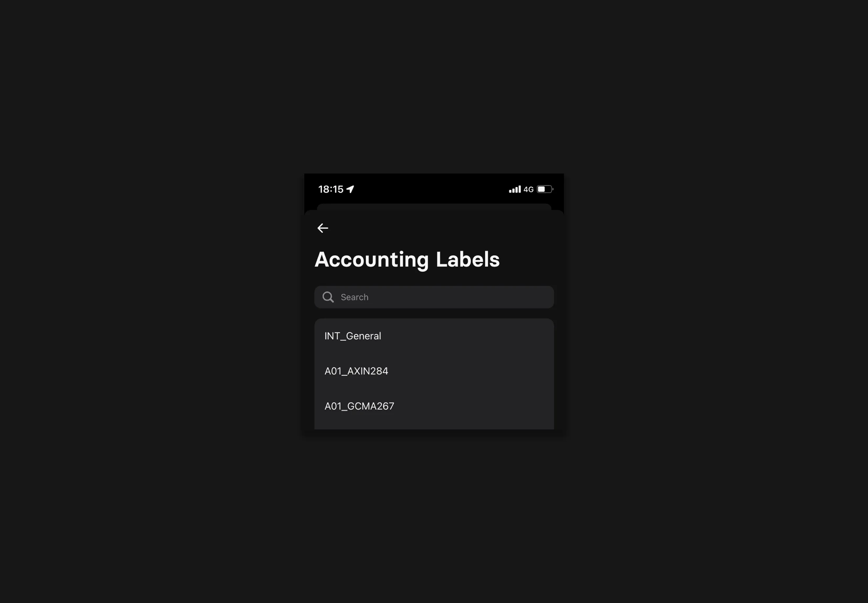Click the Accounting Labels heading
868x603 pixels.
[407, 260]
